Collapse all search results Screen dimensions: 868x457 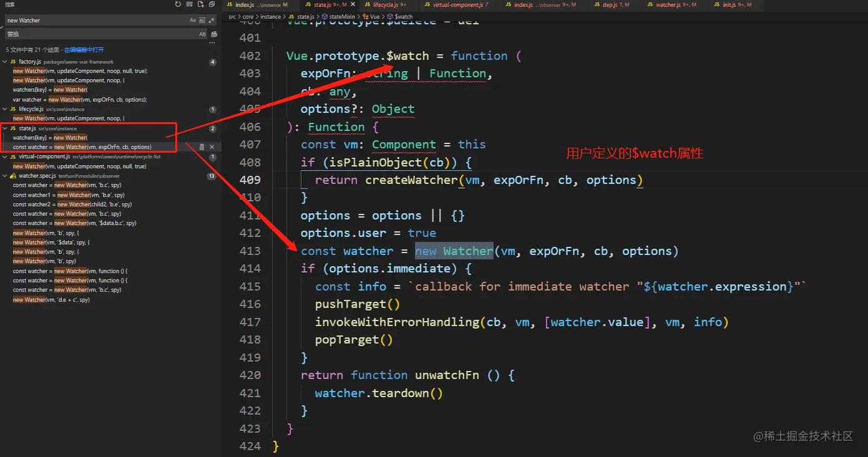212,4
